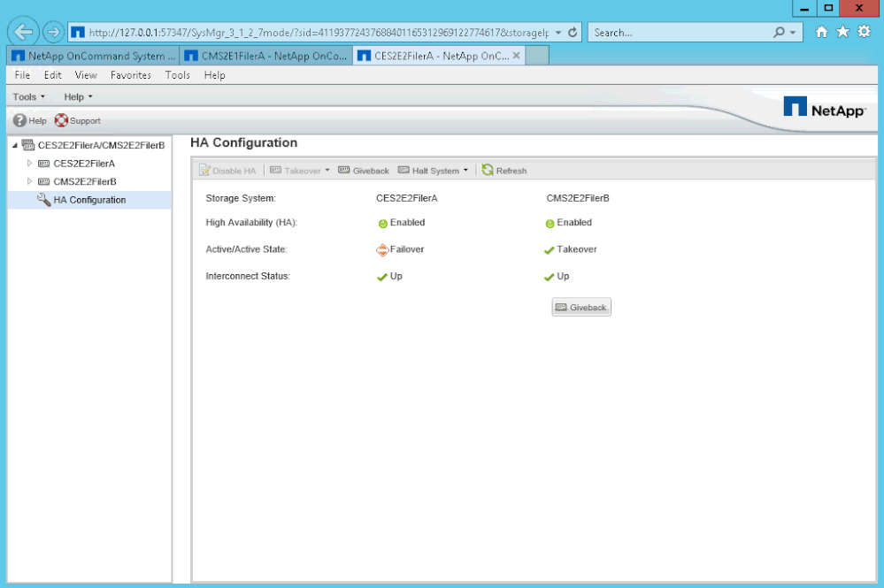This screenshot has height=588, width=884.
Task: Click interconnect Up status for CES2E2FilerA
Action: (x=389, y=277)
